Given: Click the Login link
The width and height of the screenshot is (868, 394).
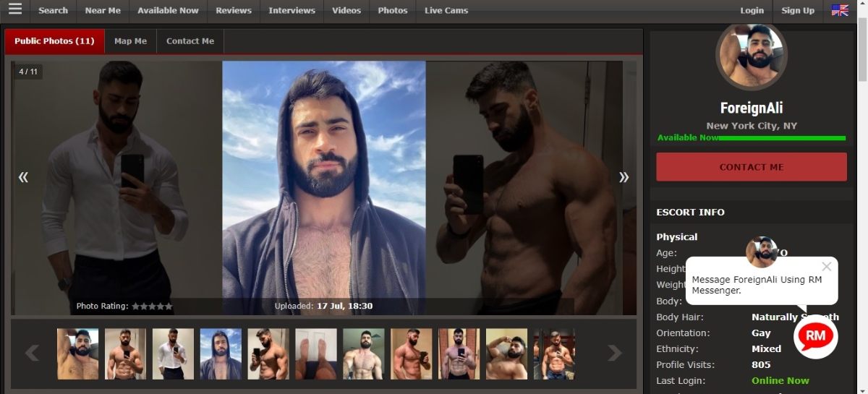Looking at the screenshot, I should tap(752, 10).
